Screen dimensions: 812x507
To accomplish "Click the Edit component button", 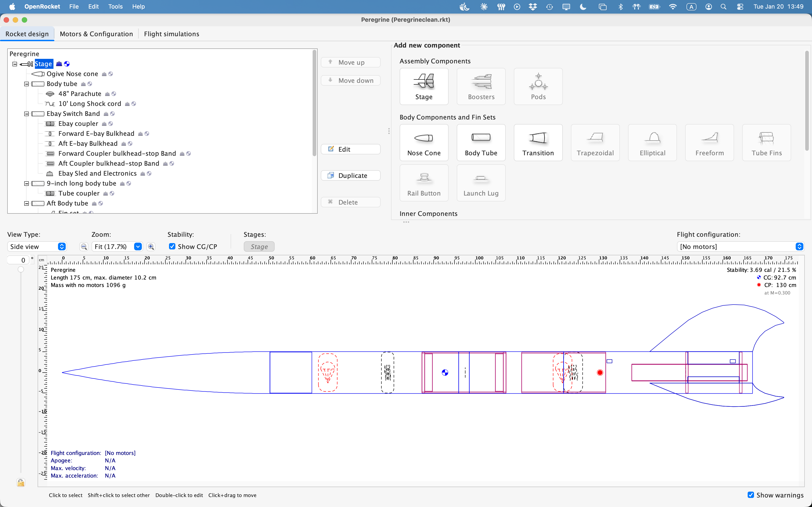I will point(350,149).
